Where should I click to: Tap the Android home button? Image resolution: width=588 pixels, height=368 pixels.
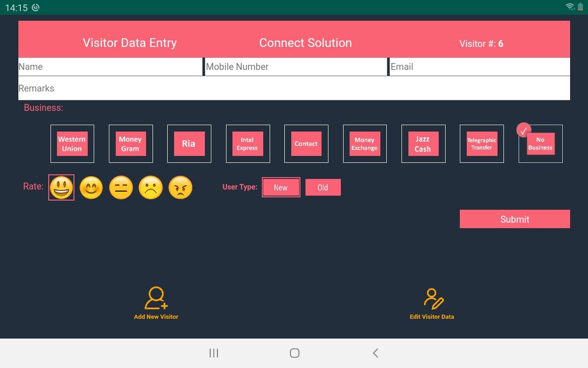pos(295,353)
